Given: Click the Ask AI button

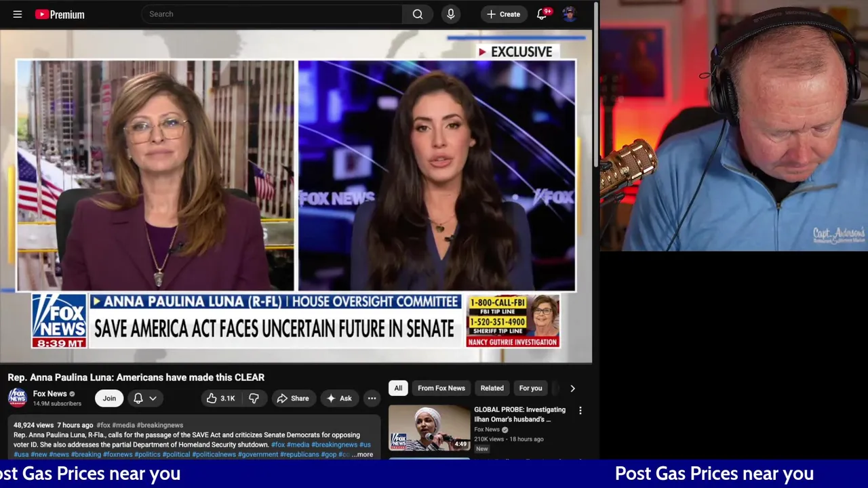Looking at the screenshot, I should [339, 399].
